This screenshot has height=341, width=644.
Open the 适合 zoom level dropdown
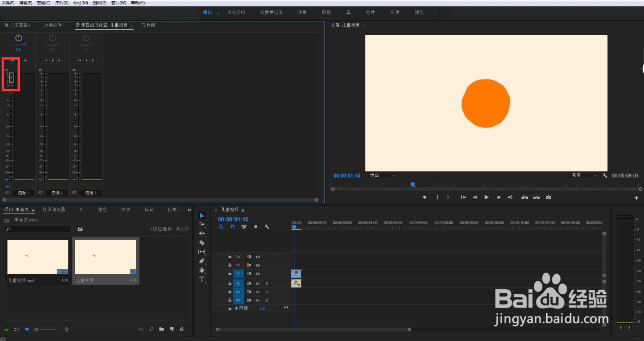[383, 176]
